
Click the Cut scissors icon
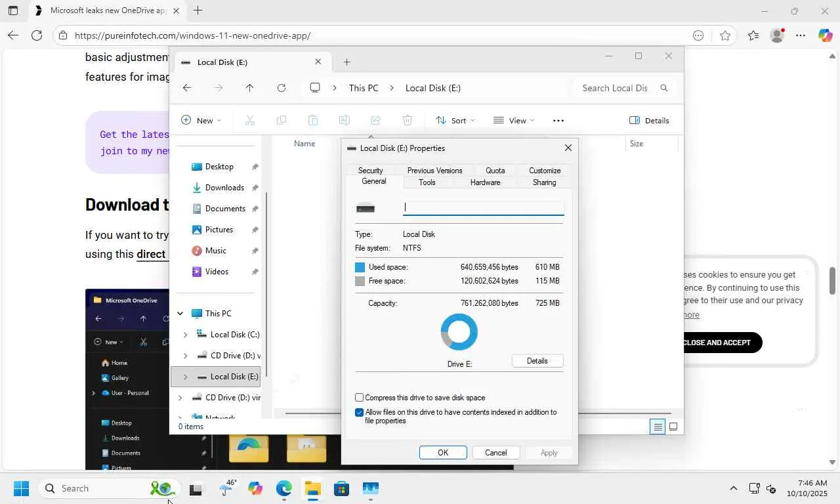(249, 120)
